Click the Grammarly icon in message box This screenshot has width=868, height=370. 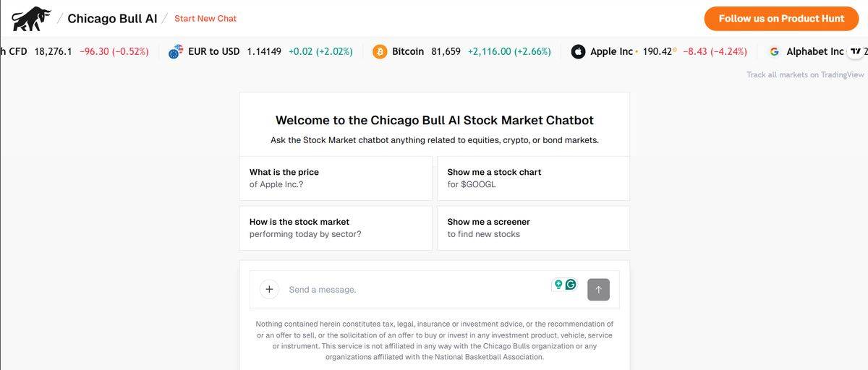571,285
